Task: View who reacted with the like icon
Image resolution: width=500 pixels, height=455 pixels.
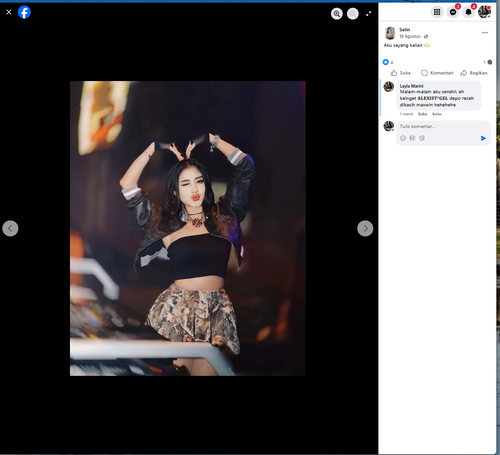Action: pos(386,62)
